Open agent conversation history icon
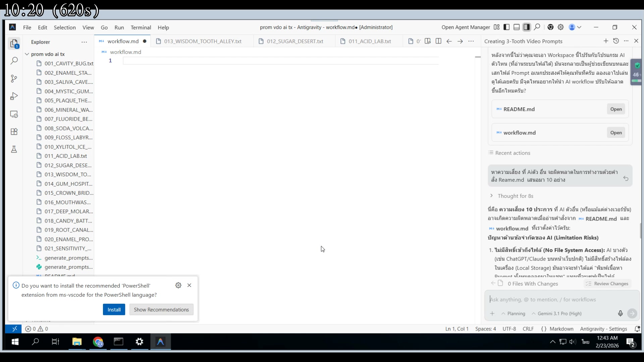The image size is (644, 362). (616, 41)
